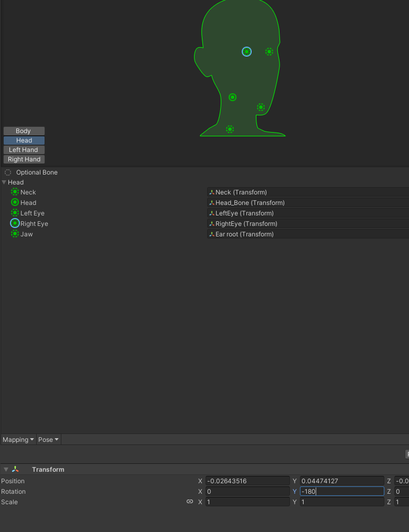Click the Scale X value field
Screen dimensions: 409x532
(x=247, y=502)
